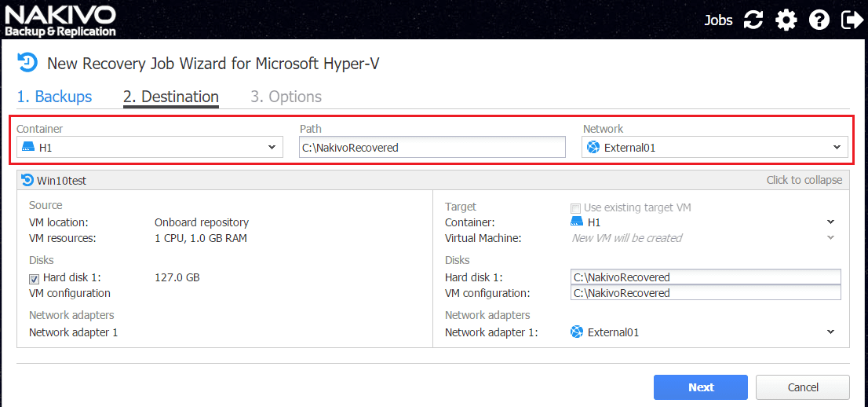Open help with the question mark icon
Viewport: 868px width, 407px height.
click(819, 20)
